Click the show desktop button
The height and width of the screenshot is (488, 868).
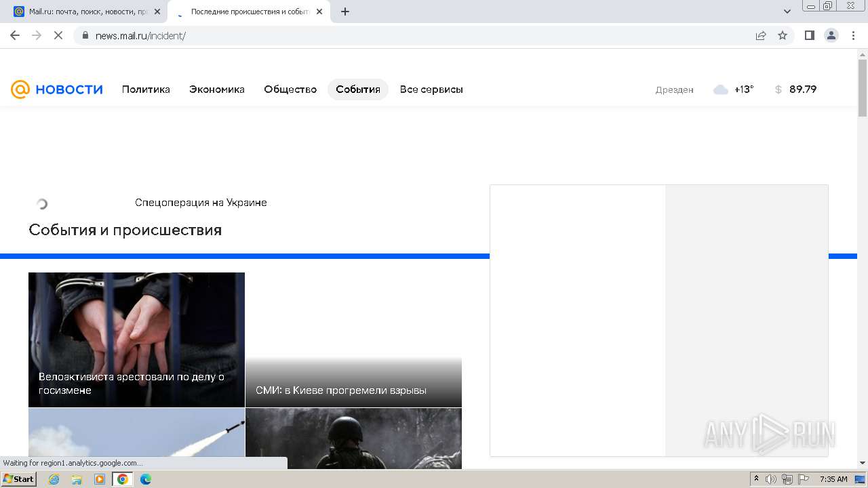pos(861,479)
